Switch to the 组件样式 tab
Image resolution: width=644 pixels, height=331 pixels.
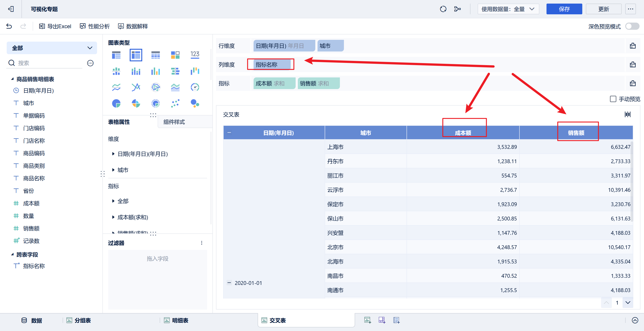pyautogui.click(x=174, y=122)
